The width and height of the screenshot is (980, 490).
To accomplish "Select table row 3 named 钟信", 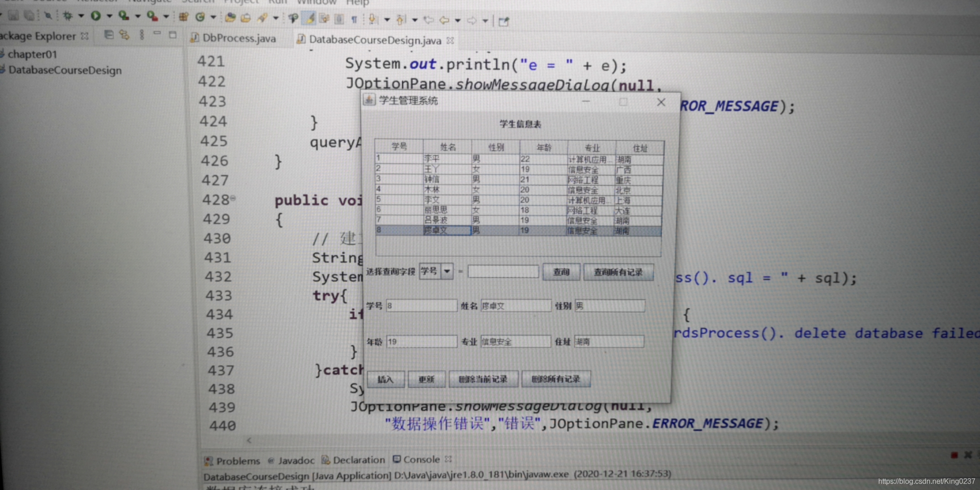I will (518, 179).
